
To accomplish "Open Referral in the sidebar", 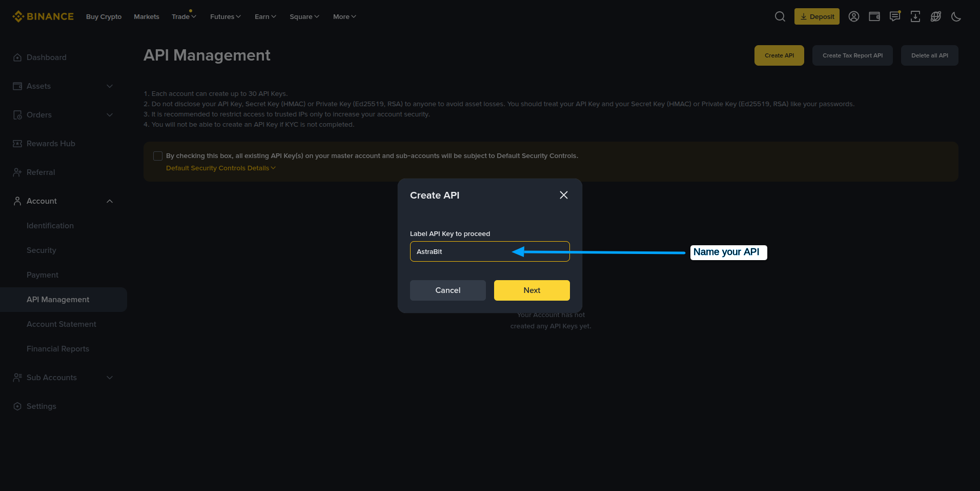I will 41,172.
